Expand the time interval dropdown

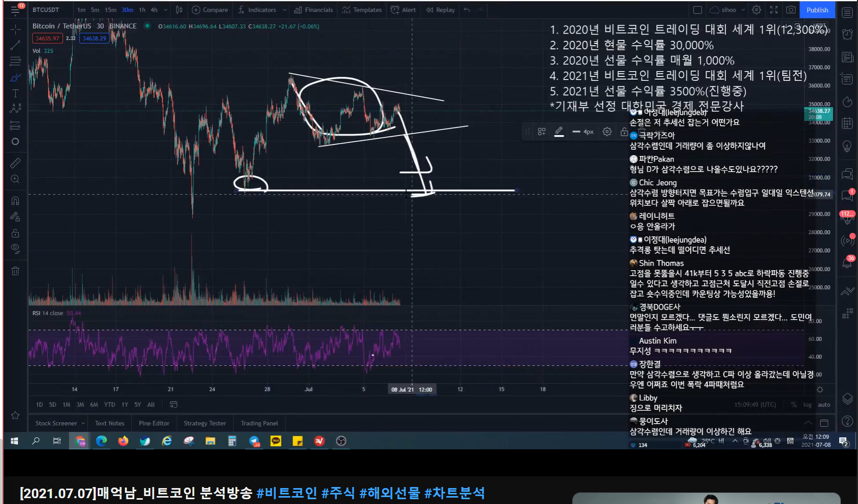click(166, 10)
